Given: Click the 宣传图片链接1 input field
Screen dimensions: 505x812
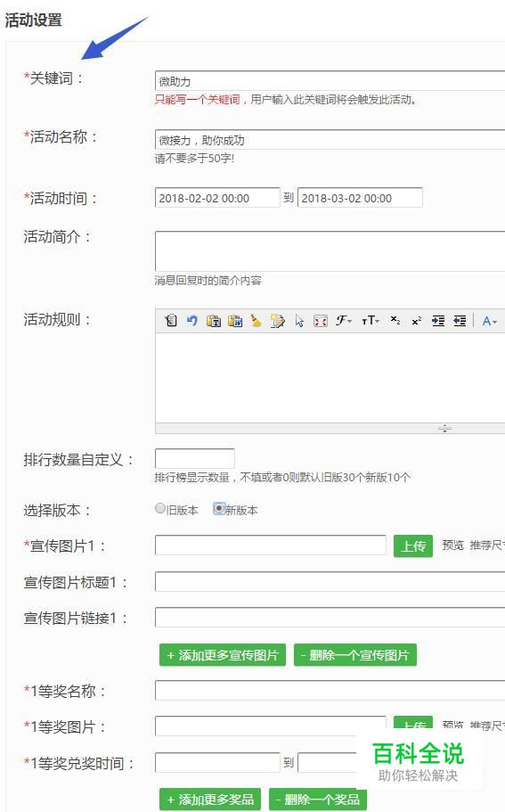Looking at the screenshot, I should click(x=330, y=618).
